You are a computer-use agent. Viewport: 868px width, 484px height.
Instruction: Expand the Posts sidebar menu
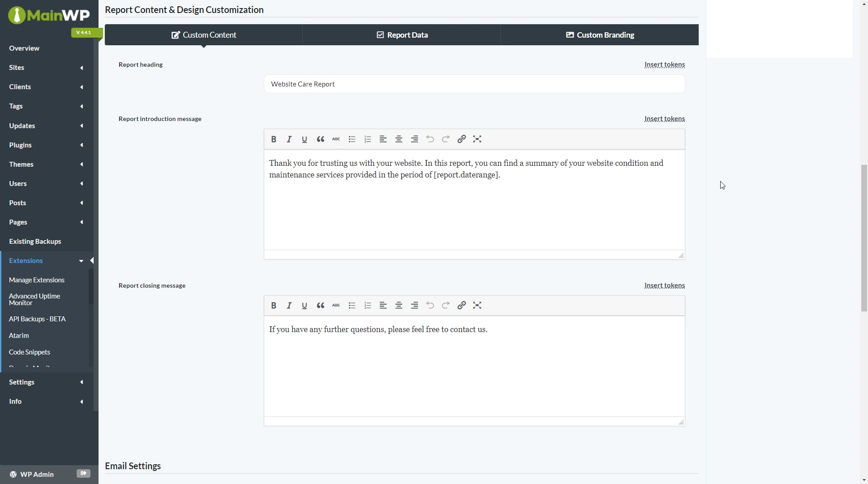pyautogui.click(x=47, y=203)
